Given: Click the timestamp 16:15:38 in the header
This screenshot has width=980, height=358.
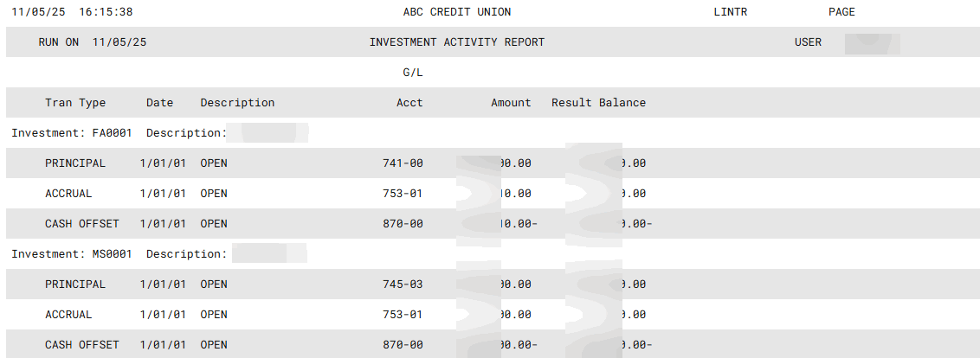Looking at the screenshot, I should pyautogui.click(x=106, y=12).
